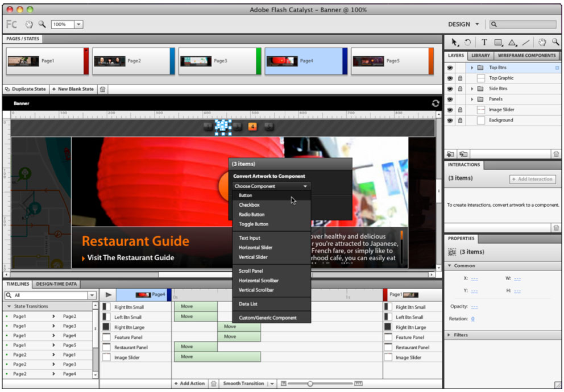Open the zoom percentage dropdown

(79, 24)
